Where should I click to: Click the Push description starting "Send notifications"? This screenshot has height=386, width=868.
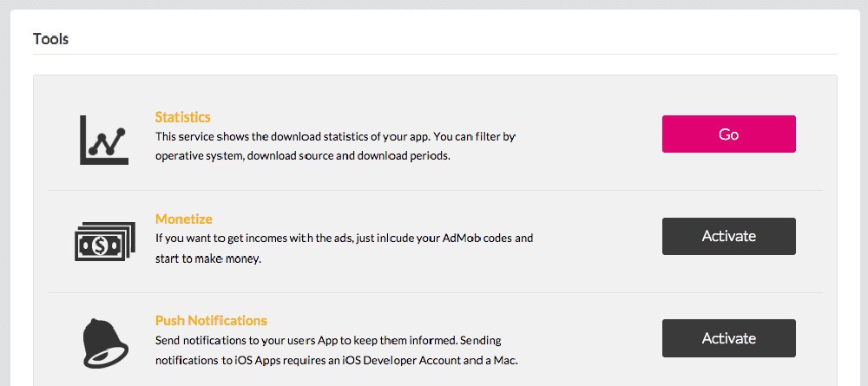pos(337,350)
